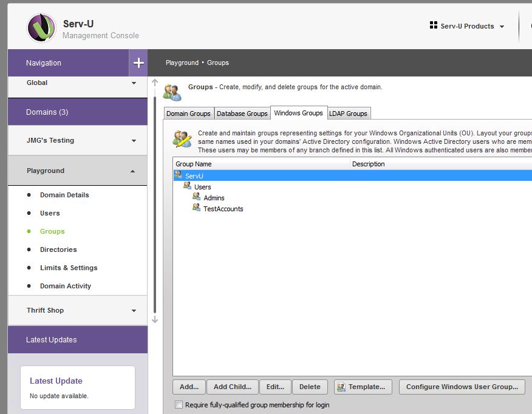The width and height of the screenshot is (532, 414).
Task: Open the Serv-U Products dropdown
Action: tap(467, 26)
